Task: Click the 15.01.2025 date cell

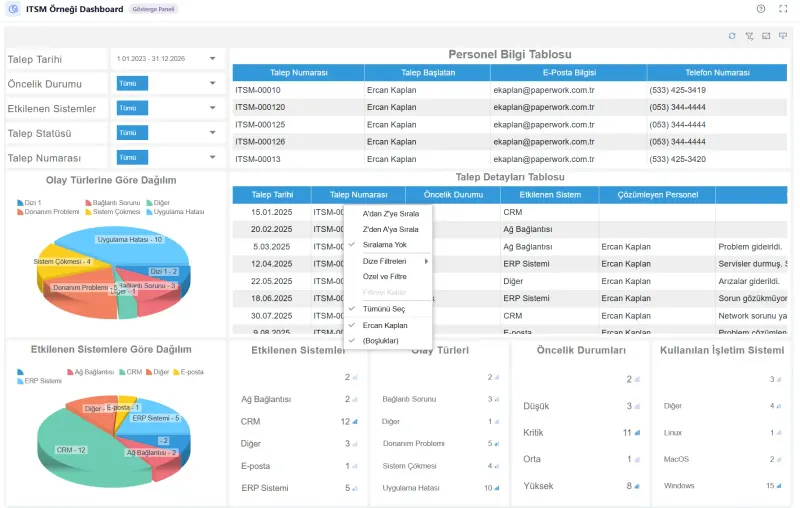Action: point(272,212)
